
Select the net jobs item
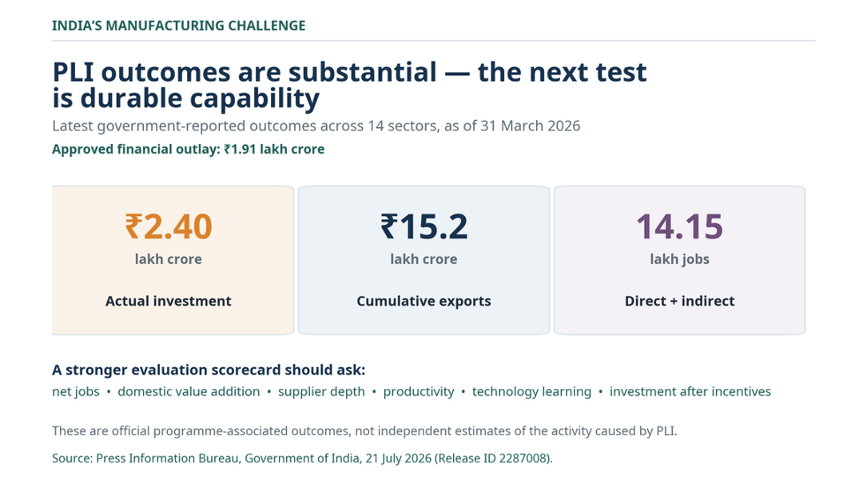[x=76, y=392]
